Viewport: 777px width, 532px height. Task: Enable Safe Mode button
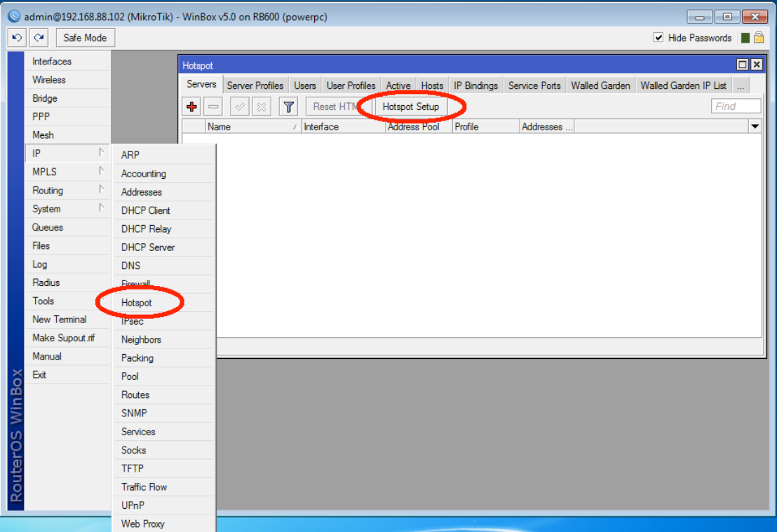pyautogui.click(x=86, y=38)
